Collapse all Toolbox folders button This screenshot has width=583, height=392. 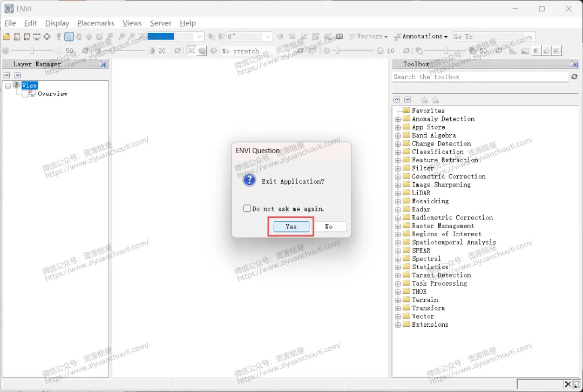coord(397,100)
